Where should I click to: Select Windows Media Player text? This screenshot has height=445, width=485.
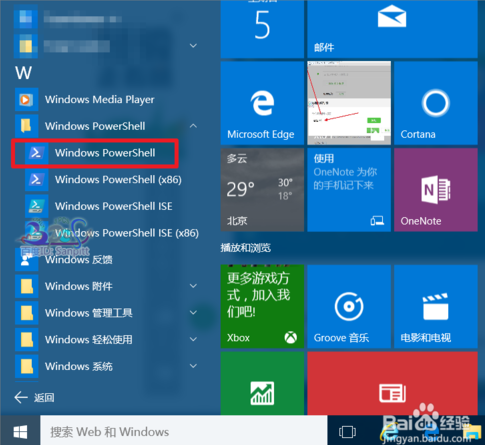[100, 99]
